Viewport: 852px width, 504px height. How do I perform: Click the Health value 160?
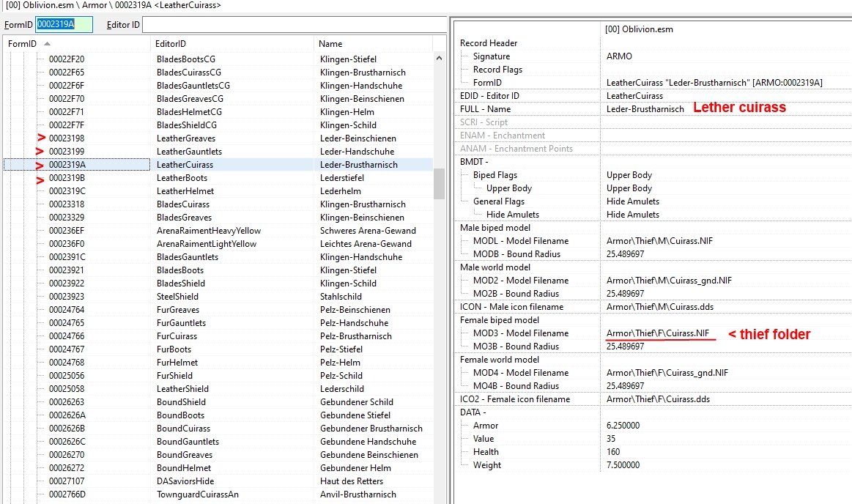click(x=613, y=452)
